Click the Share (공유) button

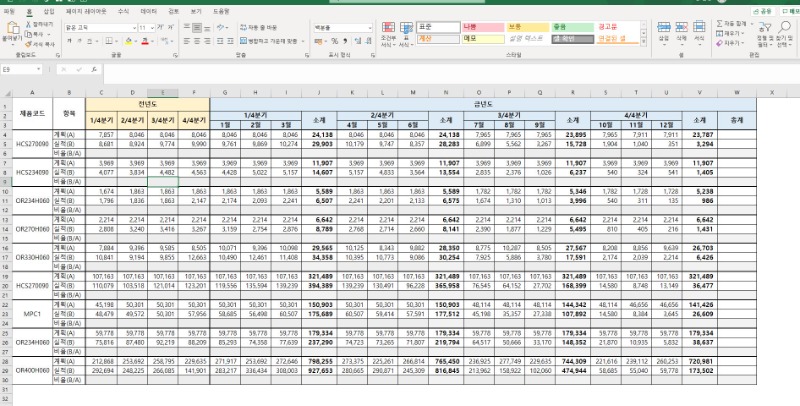click(x=763, y=11)
